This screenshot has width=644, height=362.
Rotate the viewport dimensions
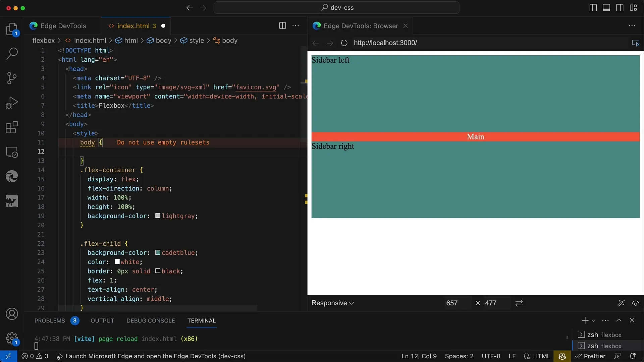point(519,303)
